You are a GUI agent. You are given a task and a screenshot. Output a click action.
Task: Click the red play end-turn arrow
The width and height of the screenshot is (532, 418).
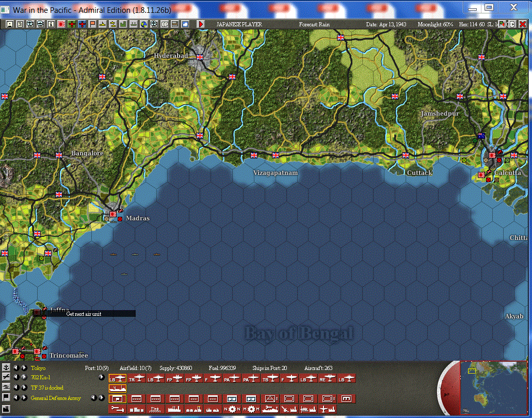pos(201,24)
